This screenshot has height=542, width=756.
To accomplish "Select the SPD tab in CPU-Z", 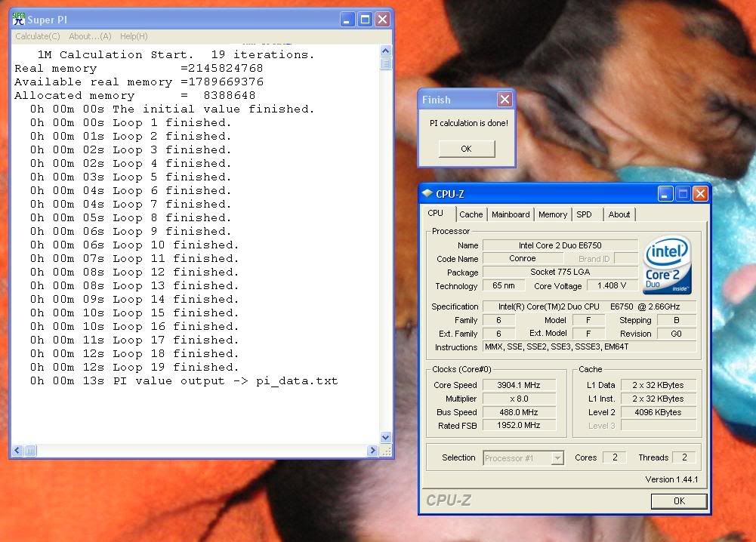I will (x=584, y=214).
